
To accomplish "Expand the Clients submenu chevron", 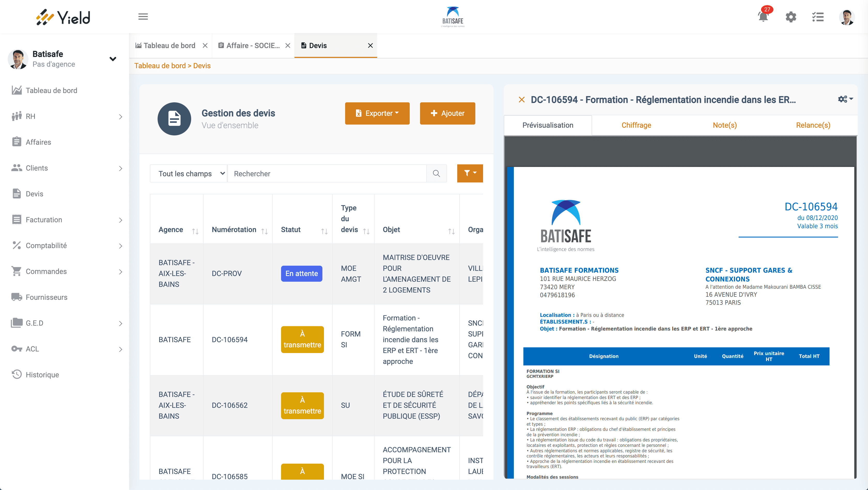I will (x=121, y=168).
